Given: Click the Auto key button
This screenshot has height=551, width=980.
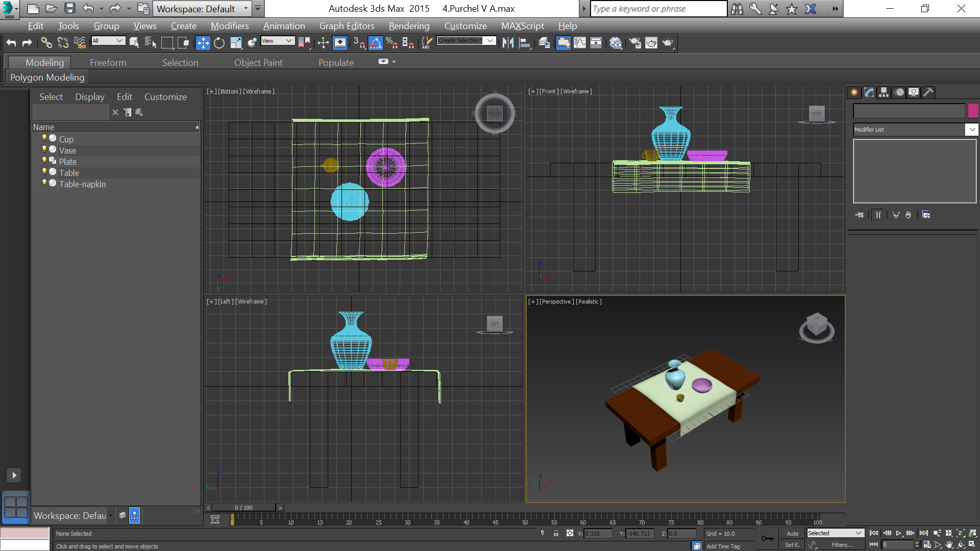Looking at the screenshot, I should coord(792,534).
